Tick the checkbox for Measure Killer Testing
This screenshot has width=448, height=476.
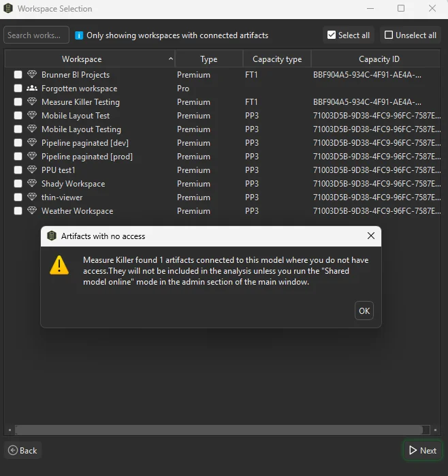click(x=18, y=101)
